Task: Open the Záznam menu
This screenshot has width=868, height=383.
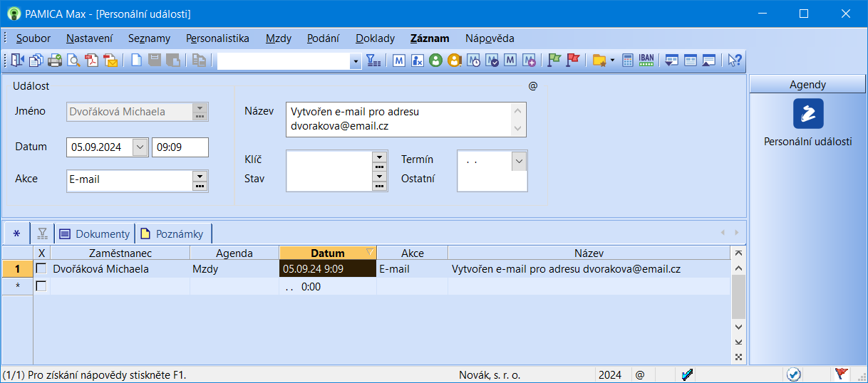Action: coord(430,38)
